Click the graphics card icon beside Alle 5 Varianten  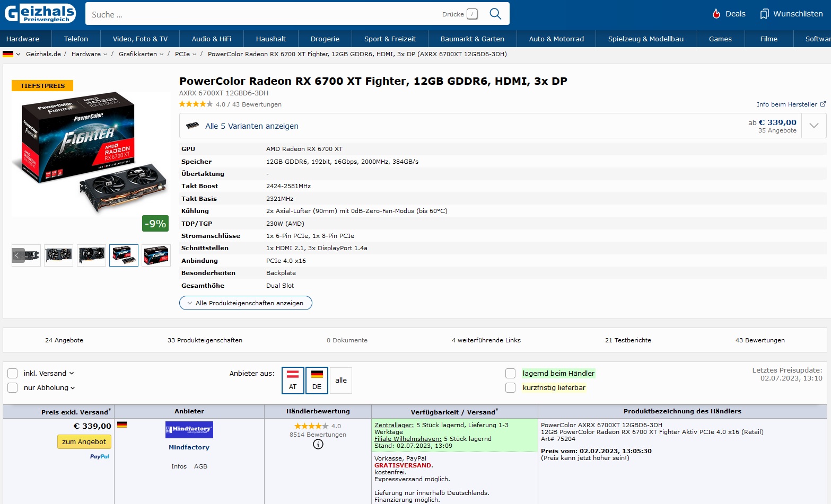(x=193, y=126)
